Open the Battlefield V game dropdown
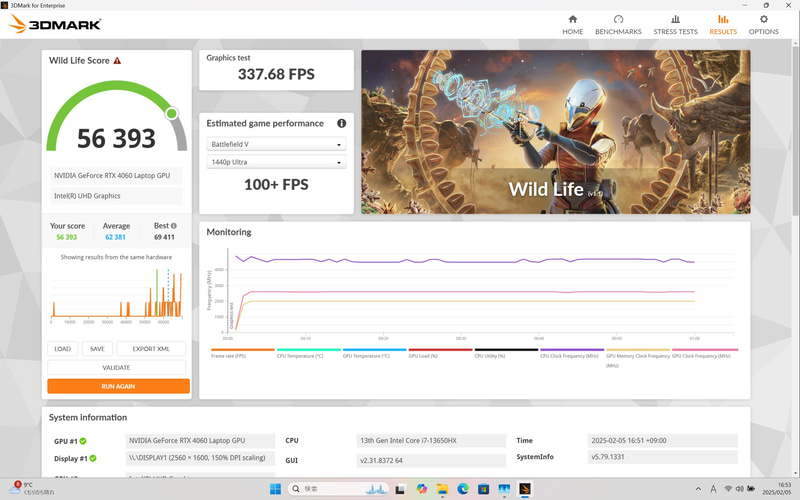The image size is (800, 500). (x=276, y=144)
